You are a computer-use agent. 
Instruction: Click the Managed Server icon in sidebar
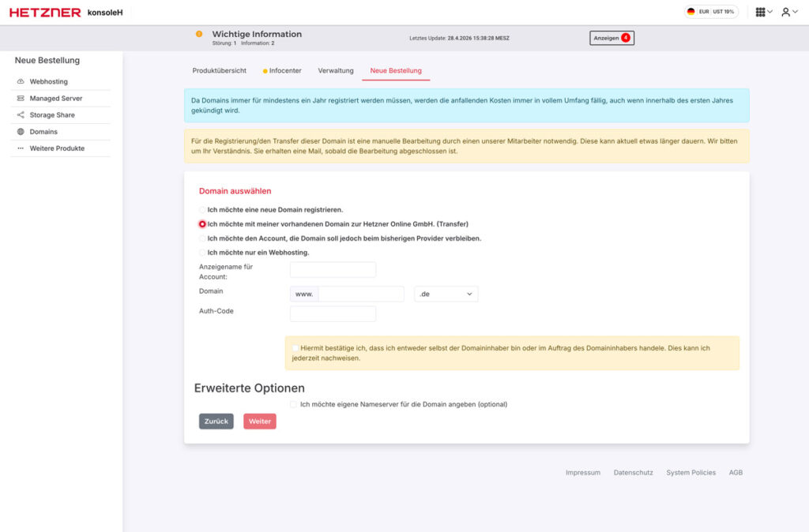[x=21, y=99]
